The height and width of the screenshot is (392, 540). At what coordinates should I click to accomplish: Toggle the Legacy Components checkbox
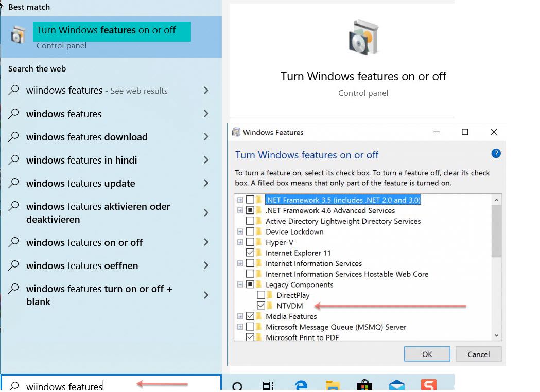coord(250,284)
